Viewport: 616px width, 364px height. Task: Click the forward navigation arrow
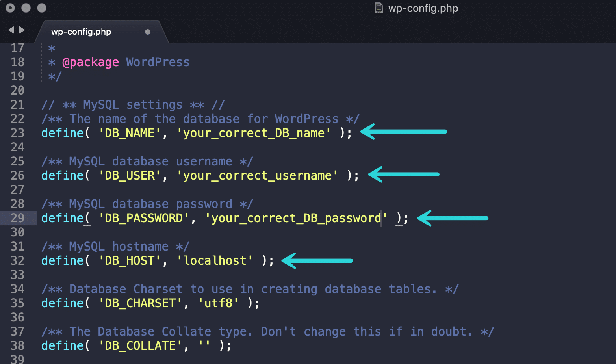coord(22,30)
